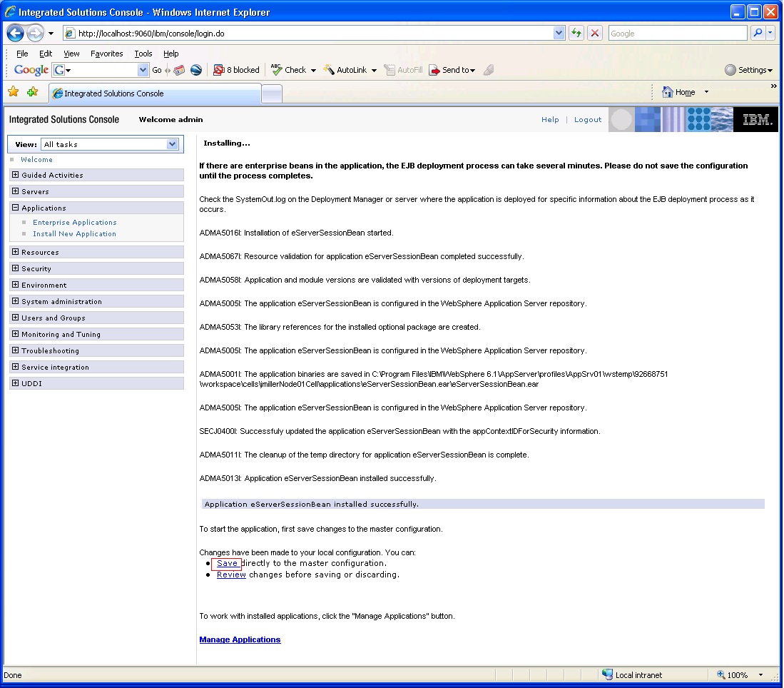Collapse the Applications node

[x=15, y=208]
